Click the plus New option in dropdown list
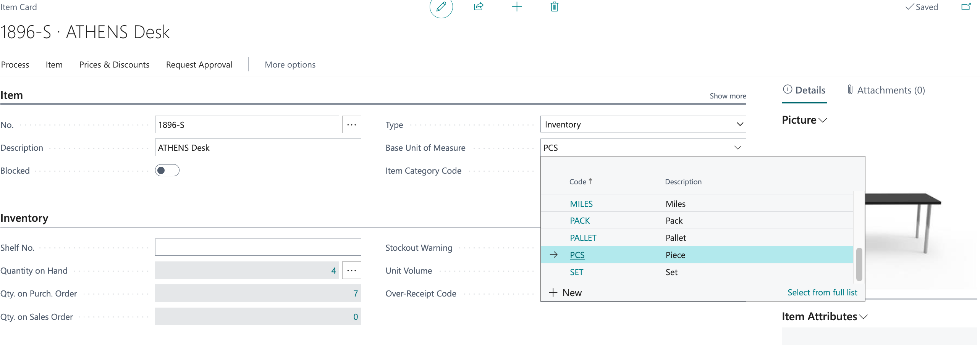The width and height of the screenshot is (980, 345). (x=565, y=293)
